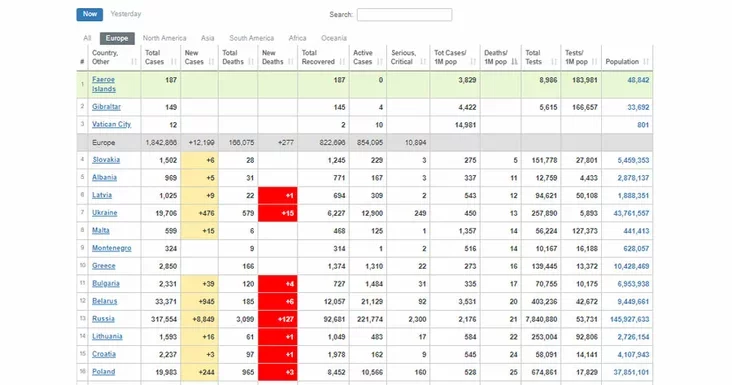Sort by Deaths/1M pop sort icon
Viewport: 732px width, 385px height.
coord(514,62)
